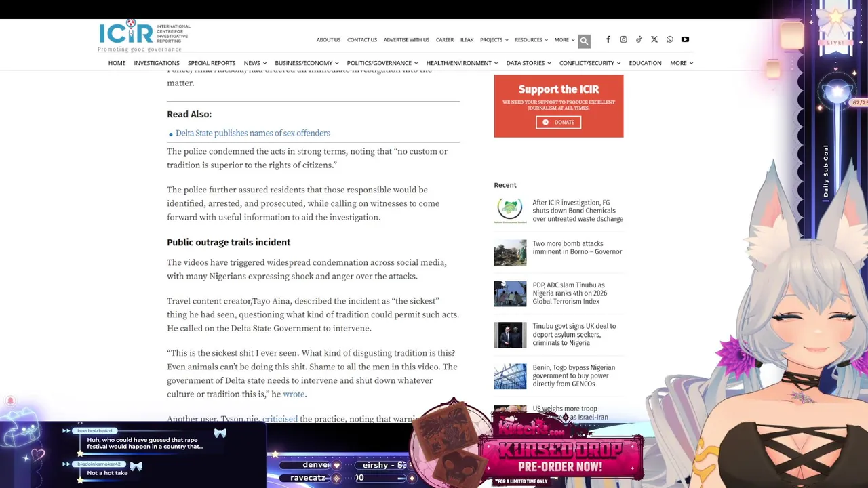Screen dimensions: 868x488
Task: Click the 'Read Also:' label
Action: 189,114
